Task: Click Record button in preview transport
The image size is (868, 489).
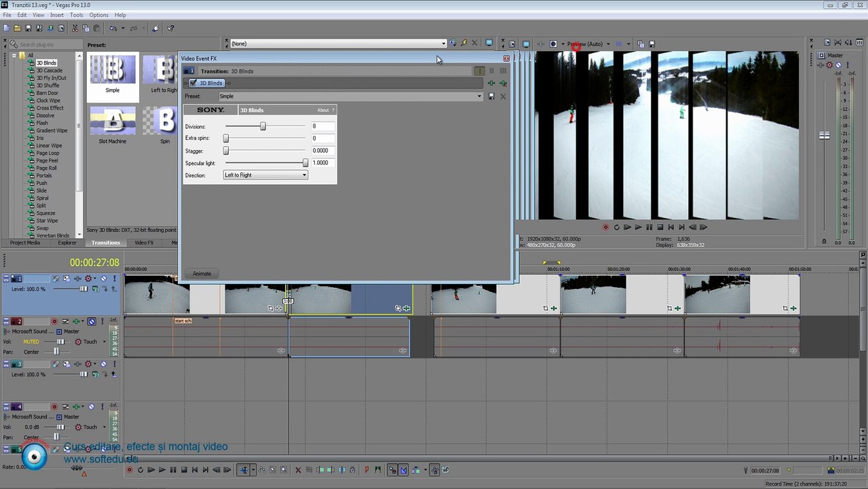Action: (x=605, y=227)
